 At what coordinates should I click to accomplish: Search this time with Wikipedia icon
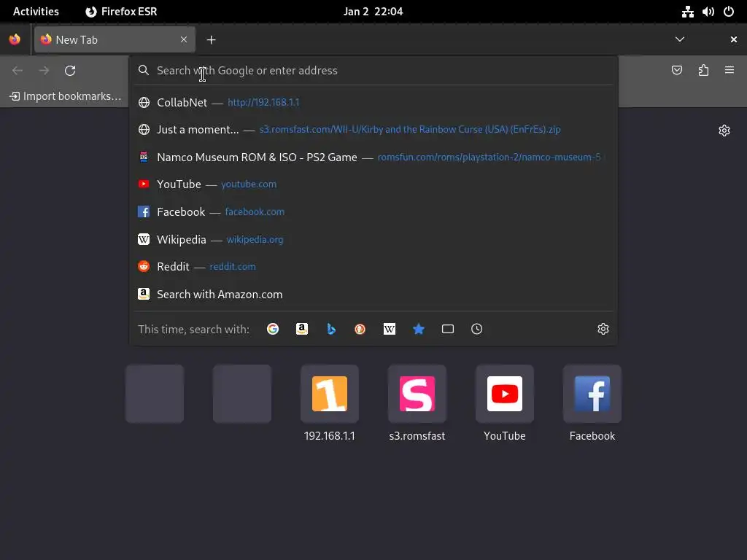[390, 329]
